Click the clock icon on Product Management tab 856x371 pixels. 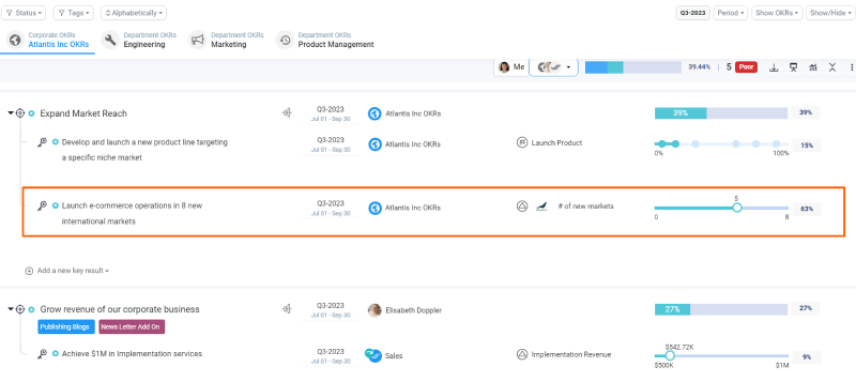pyautogui.click(x=284, y=40)
